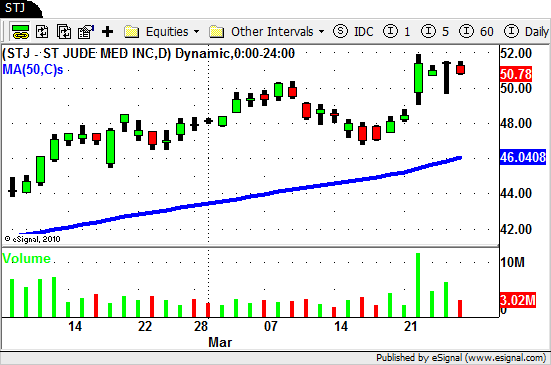Switch to the Daily interval
The image size is (551, 365).
tap(526, 32)
